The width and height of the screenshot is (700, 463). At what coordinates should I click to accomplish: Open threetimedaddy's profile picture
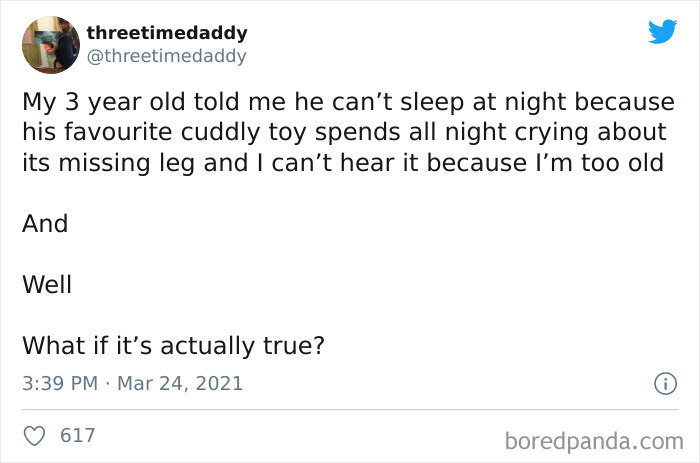(x=50, y=45)
